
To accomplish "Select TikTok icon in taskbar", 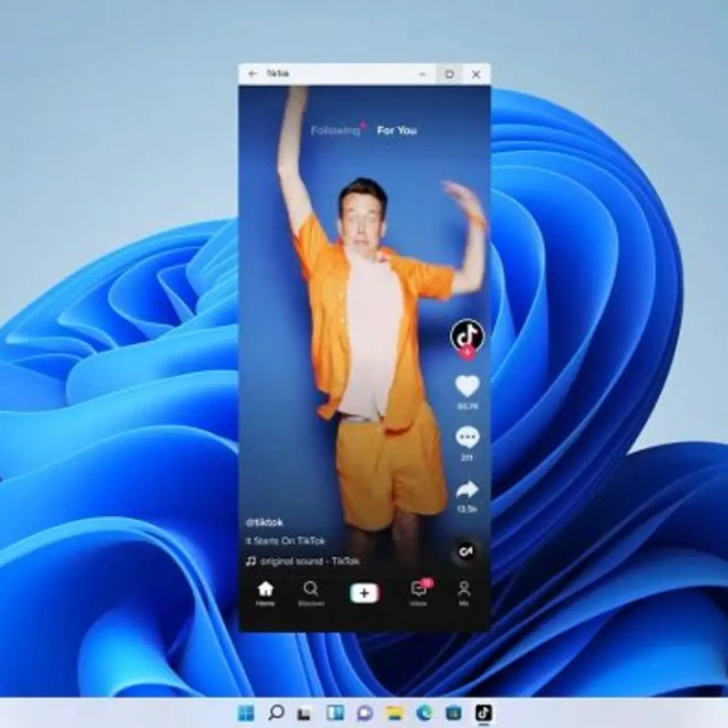I will click(x=484, y=713).
